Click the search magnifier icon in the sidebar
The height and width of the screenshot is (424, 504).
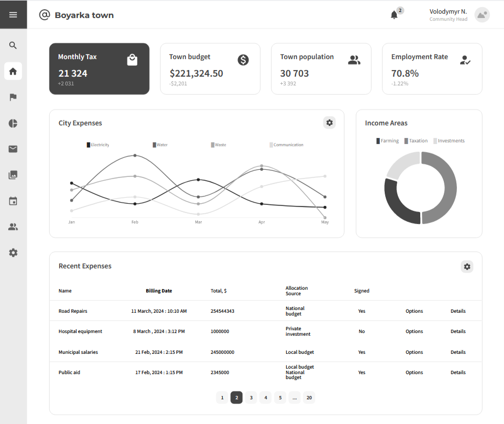(13, 45)
